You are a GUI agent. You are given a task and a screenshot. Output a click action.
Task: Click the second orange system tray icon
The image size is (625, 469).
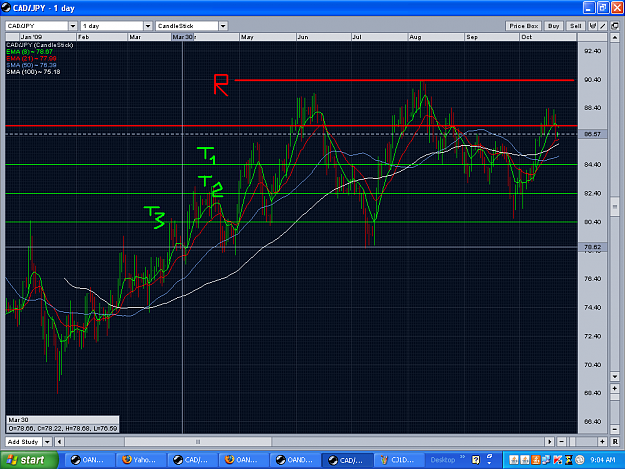click(x=525, y=460)
